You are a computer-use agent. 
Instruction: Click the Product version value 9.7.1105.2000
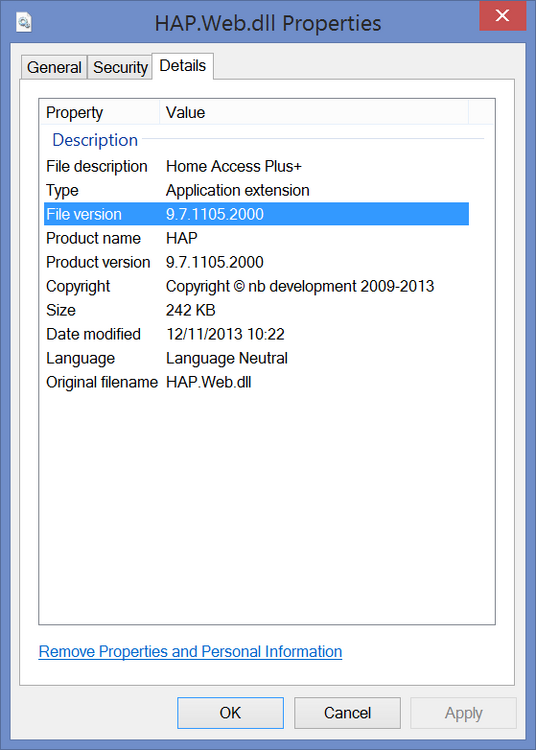coord(215,262)
